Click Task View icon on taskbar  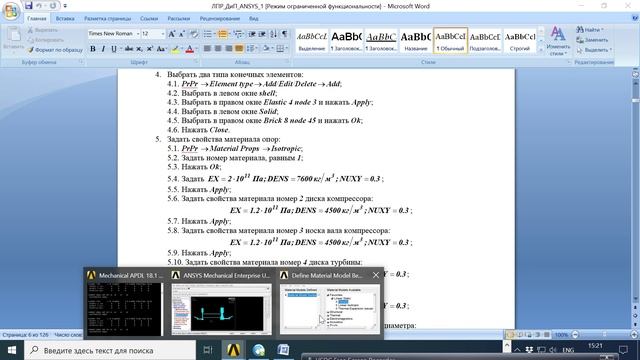coord(208,350)
